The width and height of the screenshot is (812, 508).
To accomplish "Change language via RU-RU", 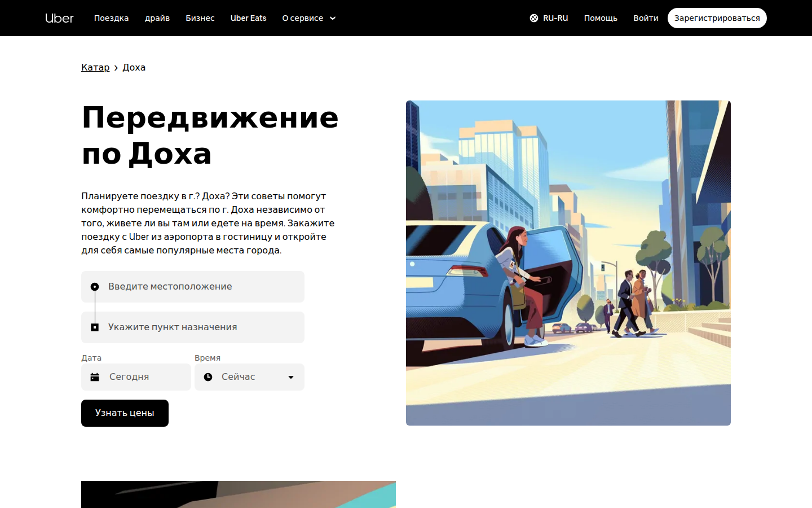I will (549, 18).
